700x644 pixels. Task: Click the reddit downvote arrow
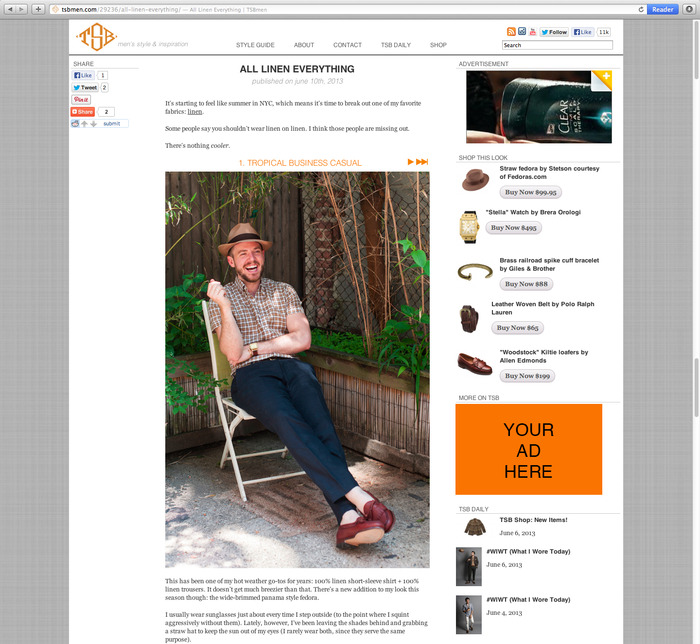tap(93, 124)
